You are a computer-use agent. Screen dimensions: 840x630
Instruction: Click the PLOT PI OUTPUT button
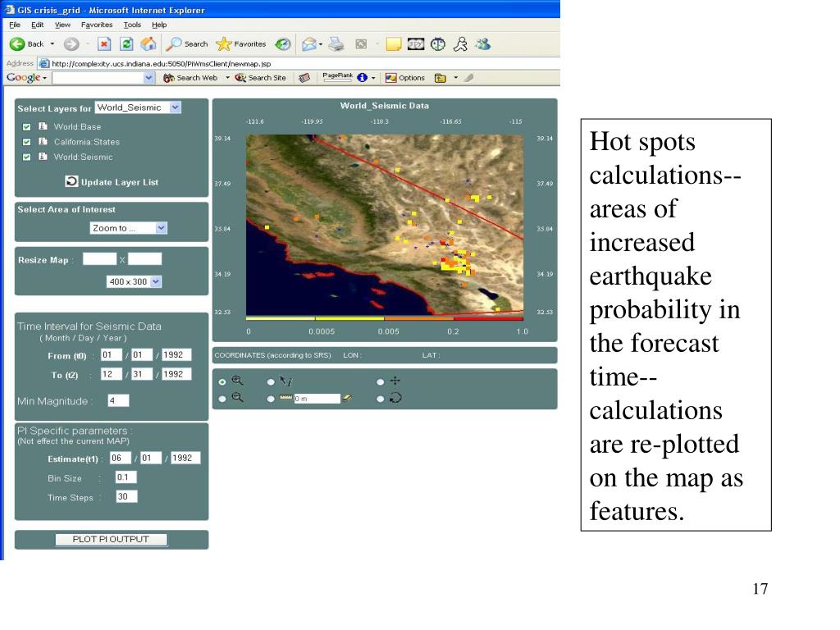pyautogui.click(x=111, y=539)
